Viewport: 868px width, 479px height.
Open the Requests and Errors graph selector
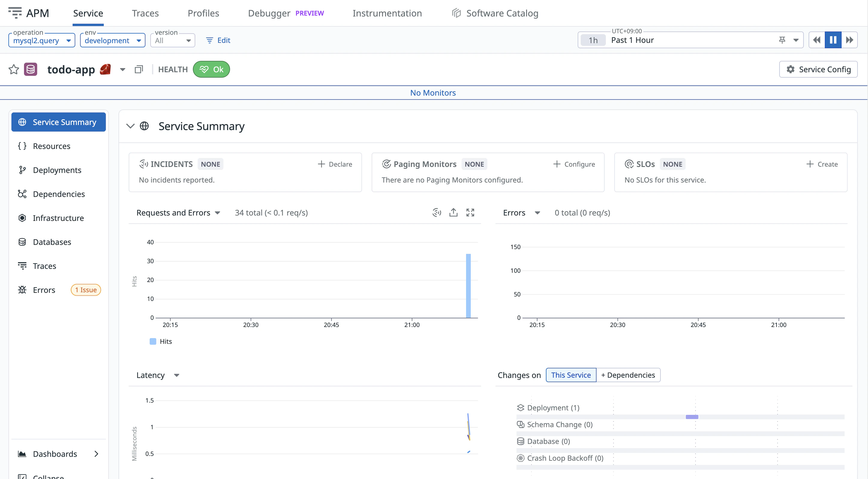[178, 213]
